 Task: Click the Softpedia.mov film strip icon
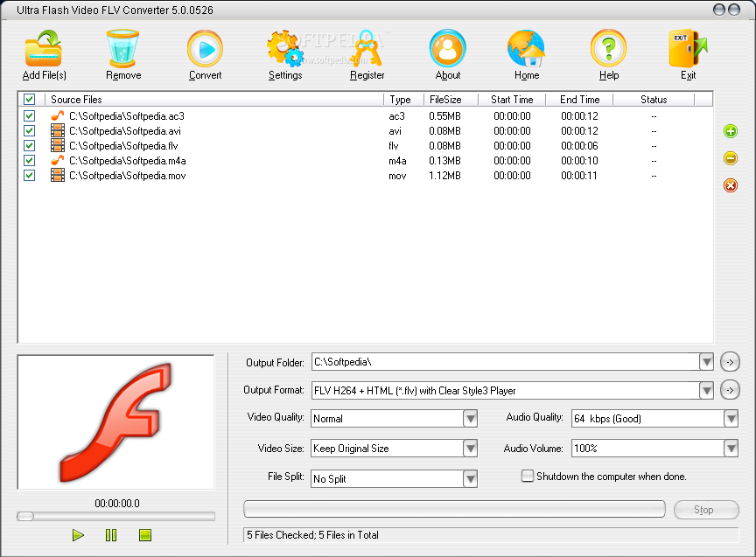58,176
